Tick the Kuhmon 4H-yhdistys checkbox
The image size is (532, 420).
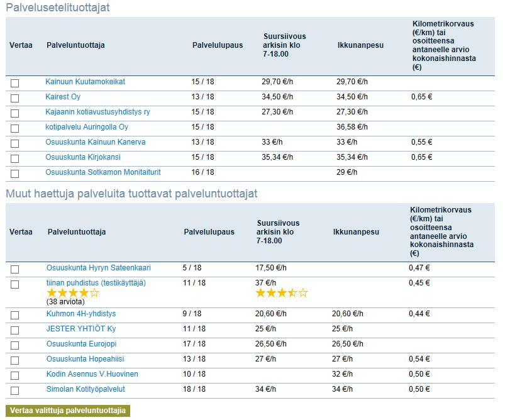14,315
